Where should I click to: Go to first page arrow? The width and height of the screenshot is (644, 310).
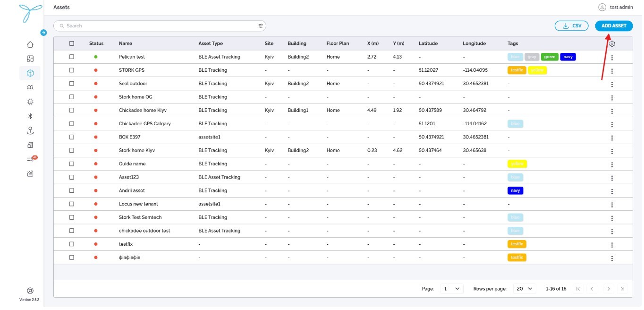click(578, 289)
